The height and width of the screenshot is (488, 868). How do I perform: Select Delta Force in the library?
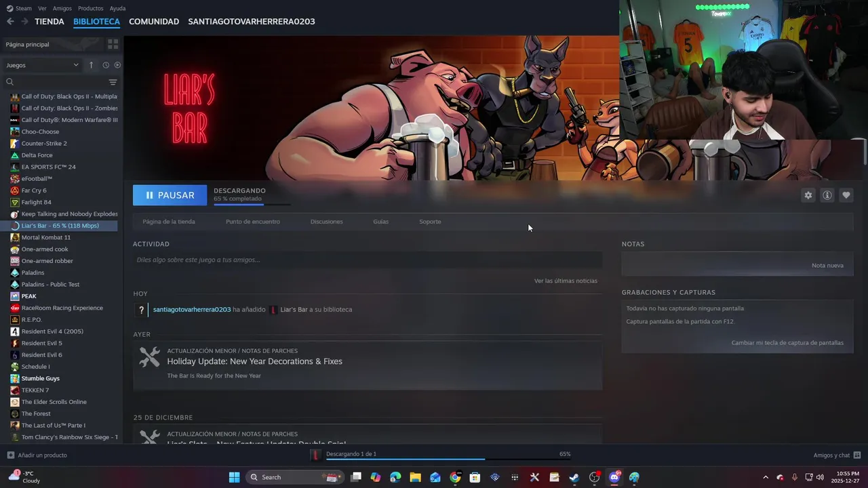click(37, 155)
